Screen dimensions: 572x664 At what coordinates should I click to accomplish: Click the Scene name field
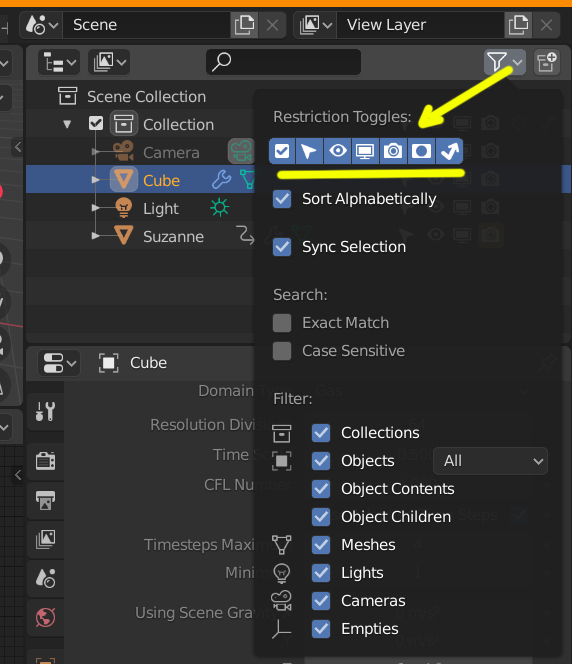point(146,25)
